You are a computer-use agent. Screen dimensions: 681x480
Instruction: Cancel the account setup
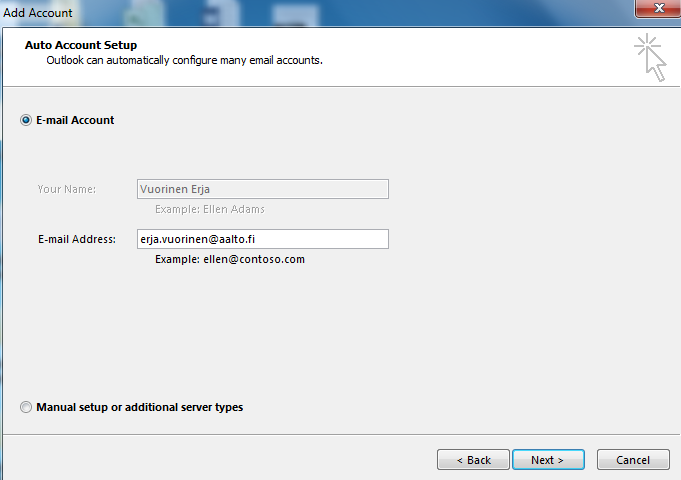(633, 460)
